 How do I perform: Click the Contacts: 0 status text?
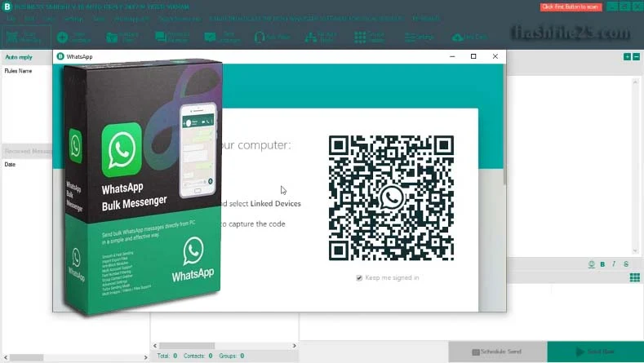(x=198, y=356)
